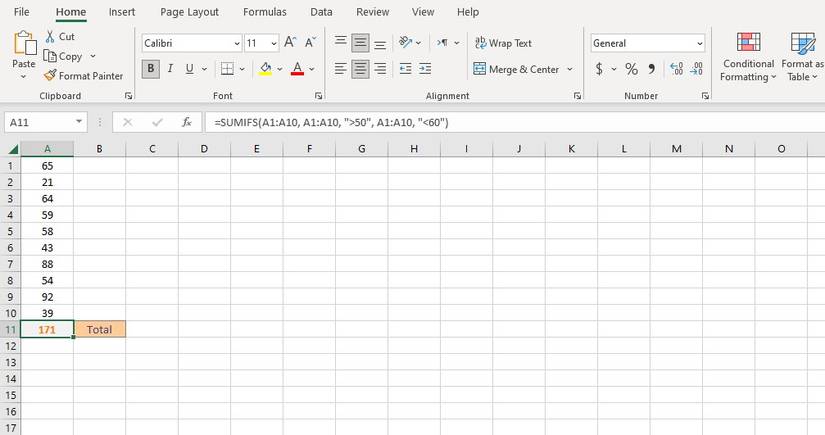825x435 pixels.
Task: Expand the Copy options arrow
Action: point(93,56)
